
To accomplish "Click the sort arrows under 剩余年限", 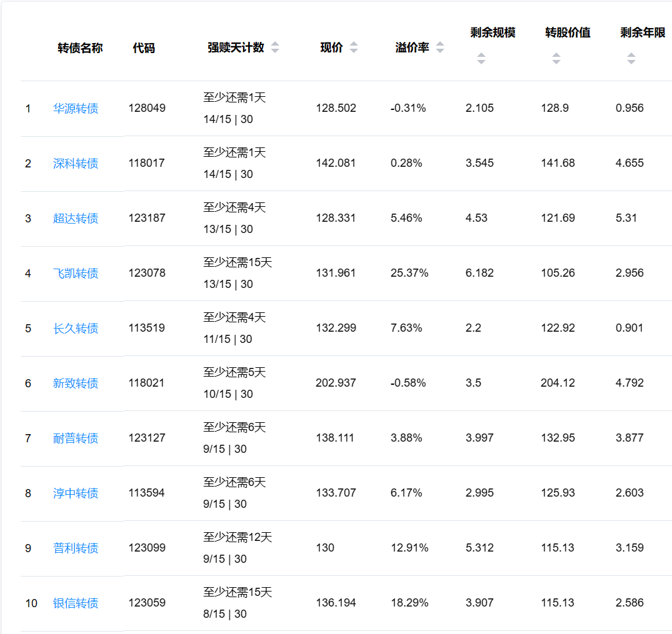I will [631, 59].
